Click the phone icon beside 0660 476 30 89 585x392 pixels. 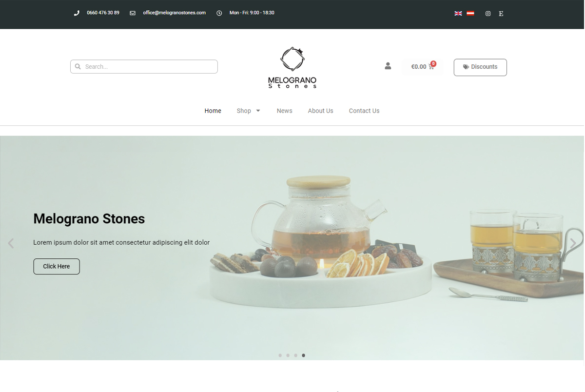tap(77, 13)
